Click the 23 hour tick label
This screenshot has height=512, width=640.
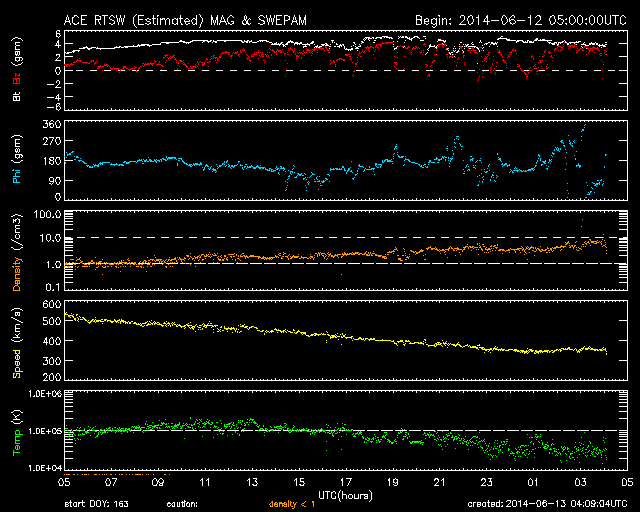pos(487,482)
